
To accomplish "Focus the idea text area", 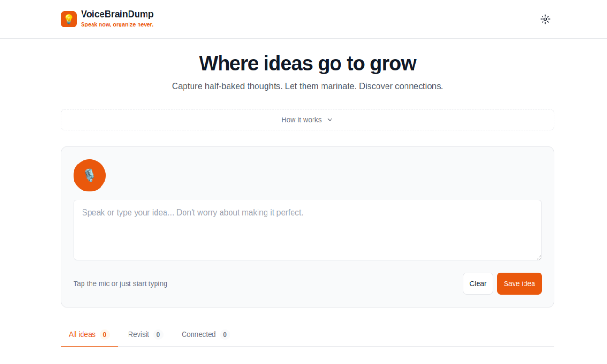I will pos(307,230).
